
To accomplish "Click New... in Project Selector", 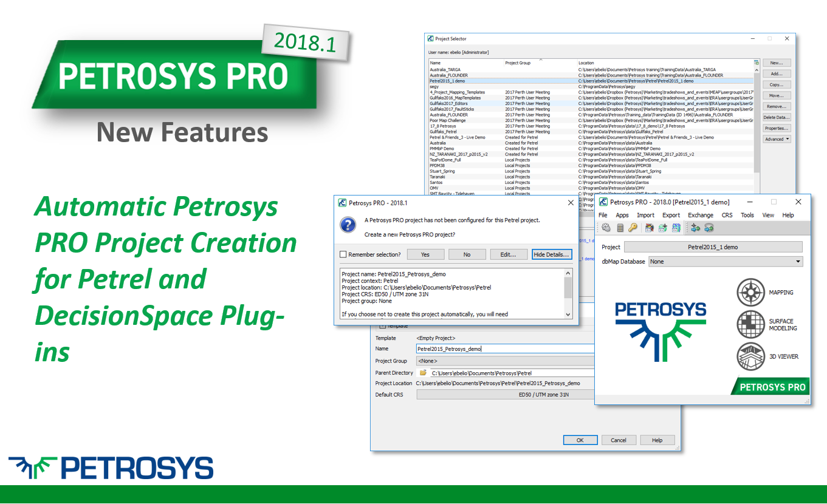I will [x=777, y=63].
